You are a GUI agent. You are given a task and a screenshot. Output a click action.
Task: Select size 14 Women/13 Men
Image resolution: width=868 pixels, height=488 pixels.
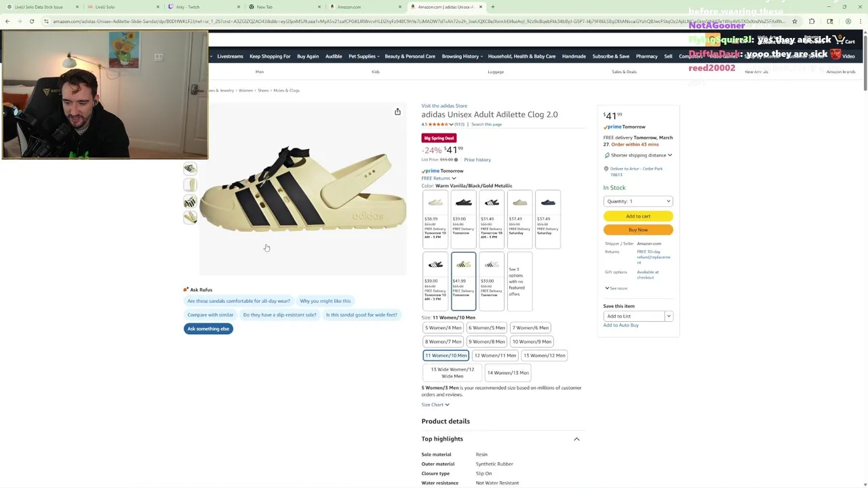tap(507, 373)
